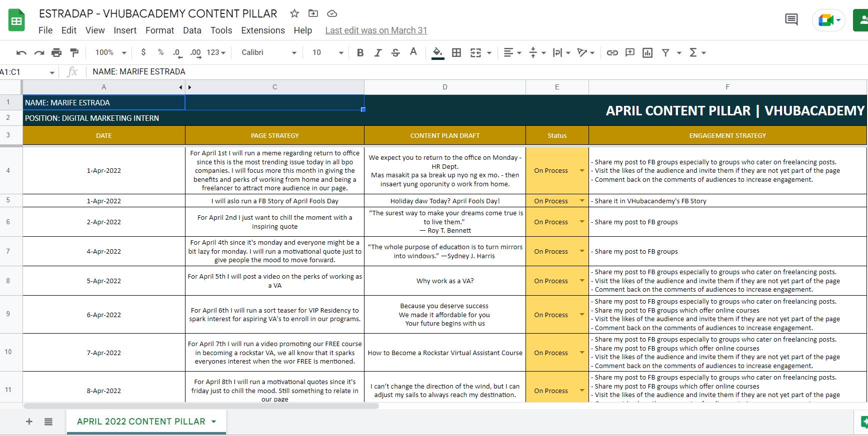
Task: Open the Edit menu
Action: 69,30
